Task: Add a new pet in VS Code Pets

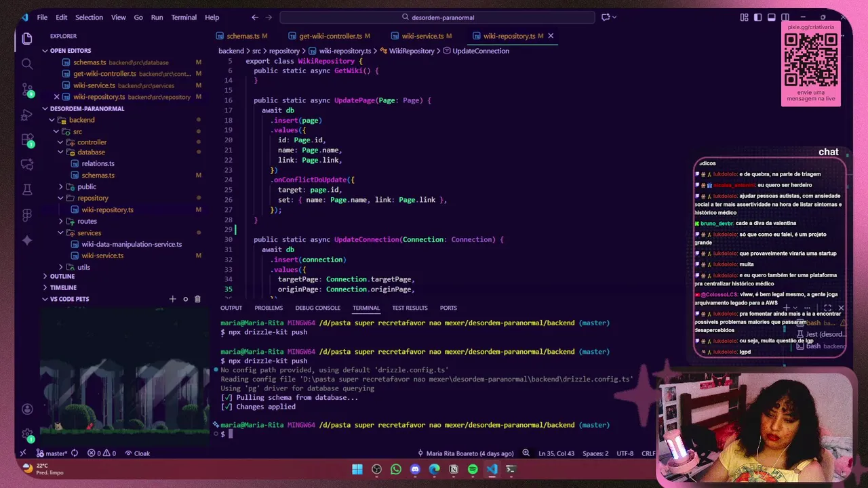Action: coord(172,299)
